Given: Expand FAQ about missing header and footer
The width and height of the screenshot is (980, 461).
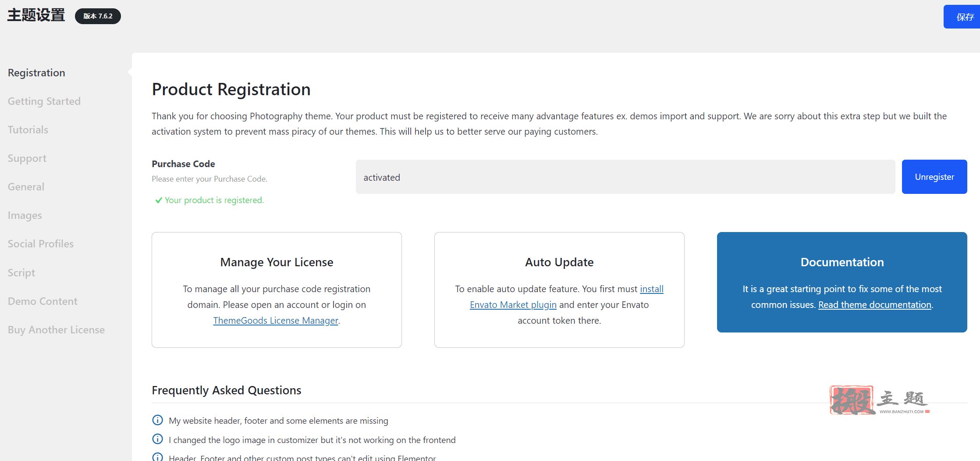Looking at the screenshot, I should pos(278,421).
